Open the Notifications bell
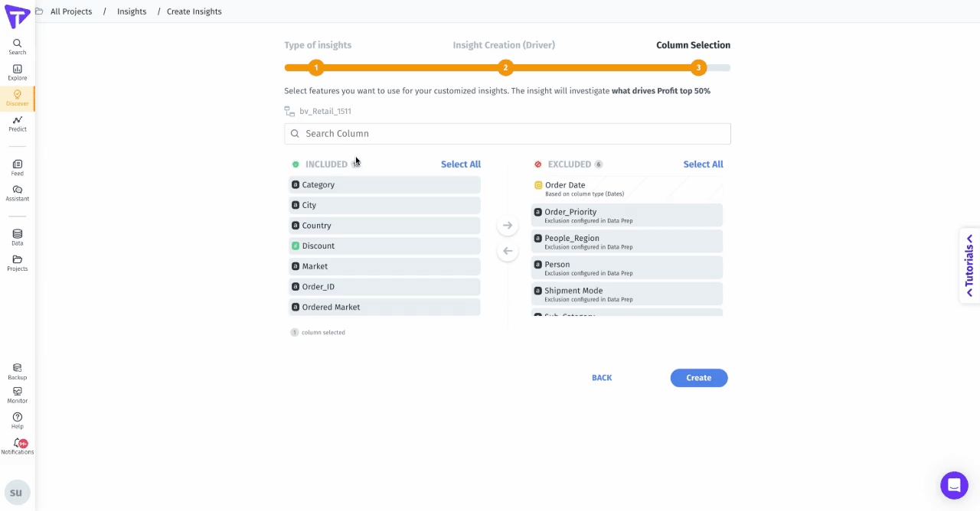The width and height of the screenshot is (980, 511). click(x=17, y=447)
